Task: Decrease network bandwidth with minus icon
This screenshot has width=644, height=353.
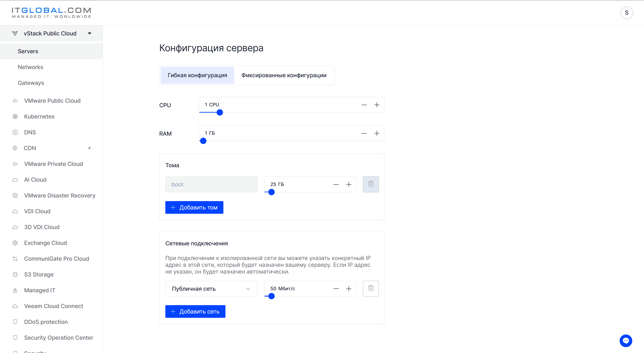Action: (336, 289)
